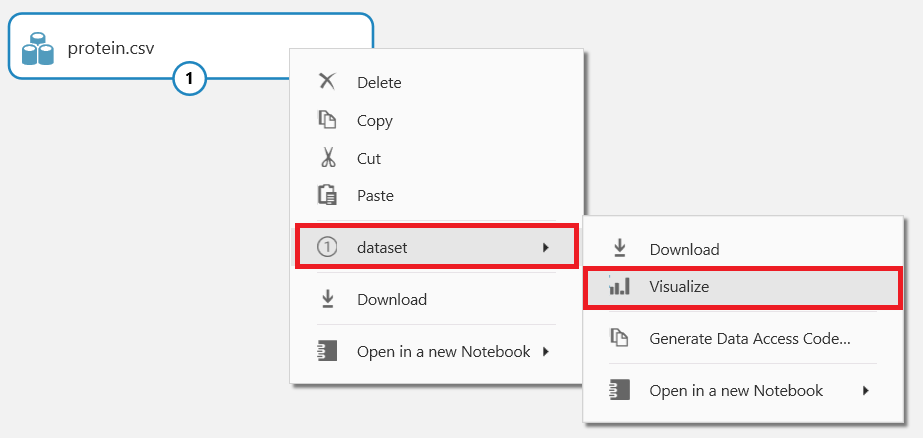Viewport: 923px width, 438px height.
Task: Click the Paste clipboard icon
Action: click(327, 195)
